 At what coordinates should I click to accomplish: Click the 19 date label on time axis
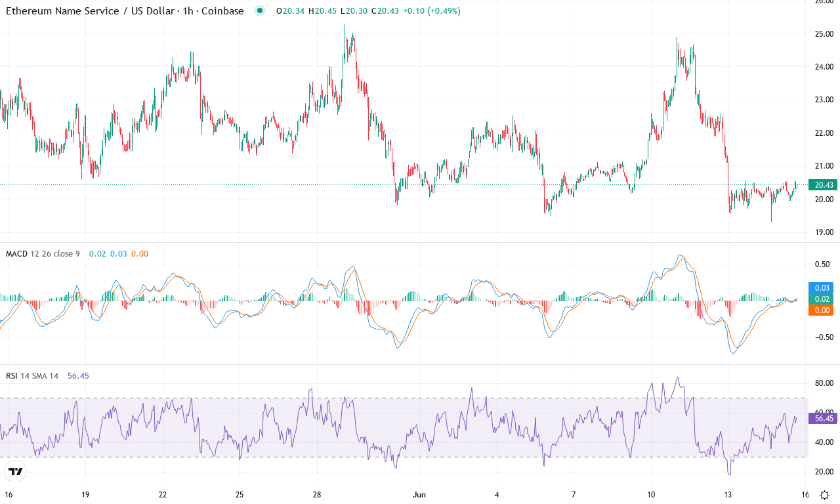click(x=85, y=495)
